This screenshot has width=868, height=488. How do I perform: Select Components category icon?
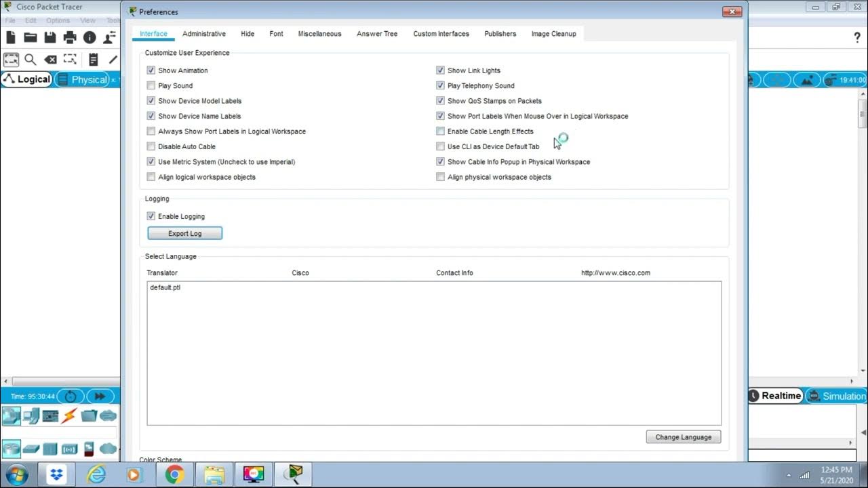tap(51, 415)
